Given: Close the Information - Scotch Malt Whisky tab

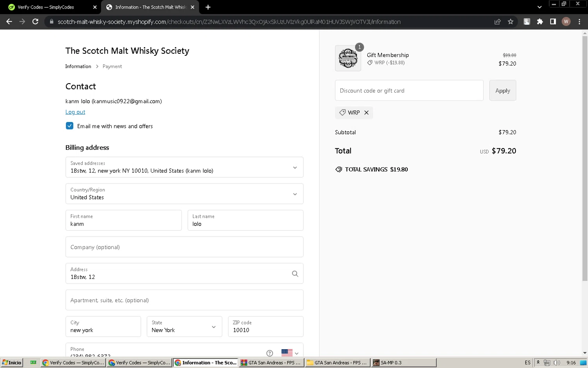Looking at the screenshot, I should (192, 7).
